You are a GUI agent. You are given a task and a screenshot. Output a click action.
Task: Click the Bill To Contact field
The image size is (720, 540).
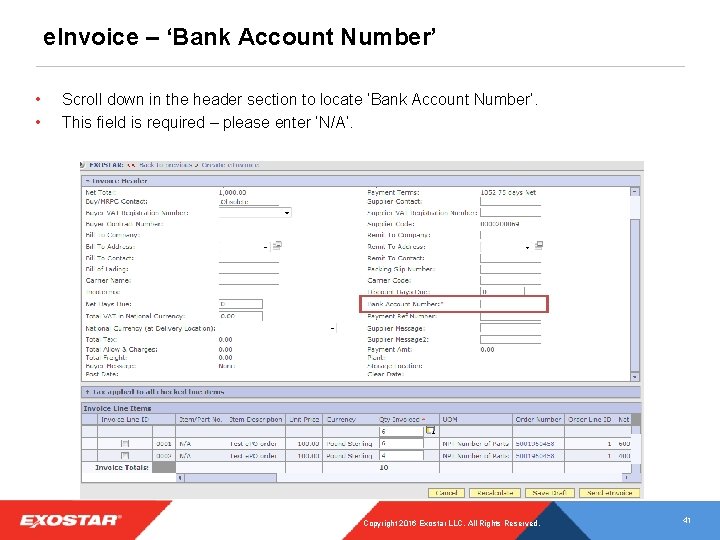coord(249,258)
